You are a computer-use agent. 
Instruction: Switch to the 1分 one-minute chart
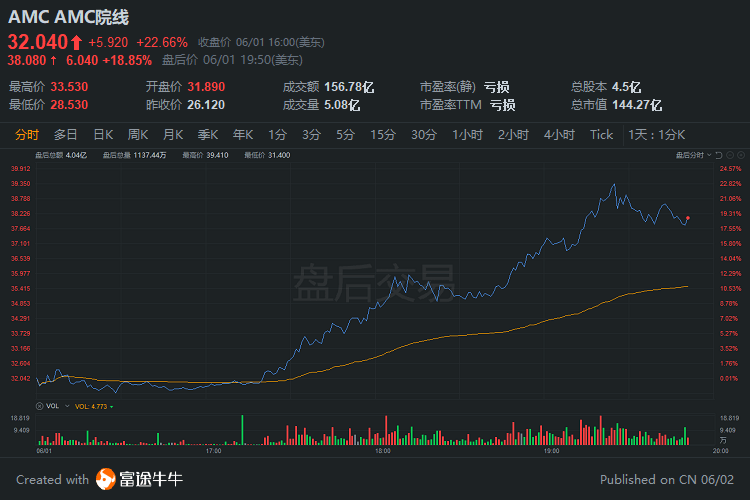click(277, 135)
